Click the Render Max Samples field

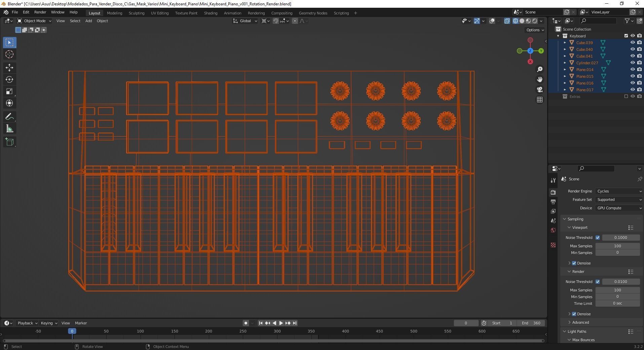coord(617,290)
